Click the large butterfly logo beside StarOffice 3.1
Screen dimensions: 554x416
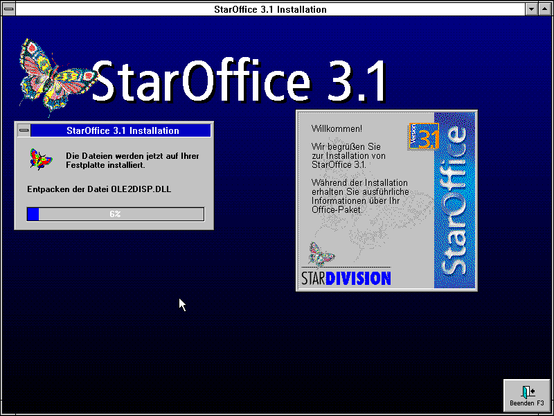coord(57,77)
